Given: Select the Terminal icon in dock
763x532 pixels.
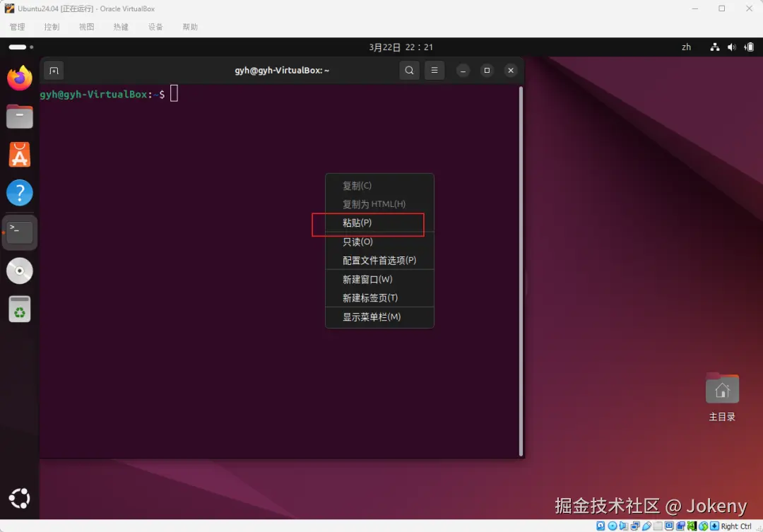Looking at the screenshot, I should (20, 232).
